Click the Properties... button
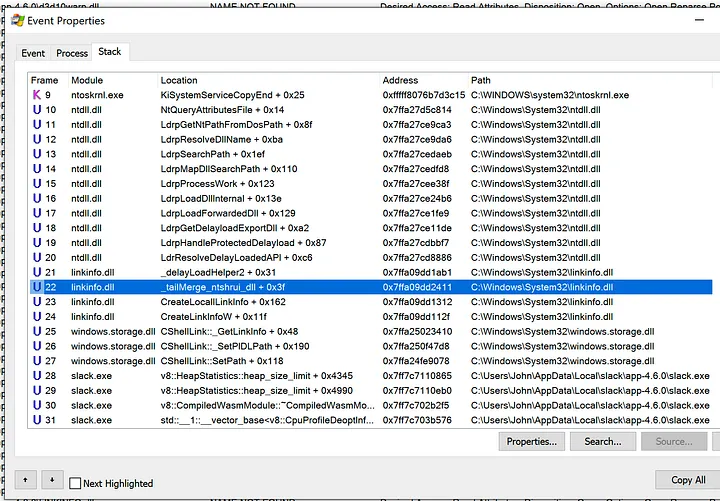 [532, 441]
